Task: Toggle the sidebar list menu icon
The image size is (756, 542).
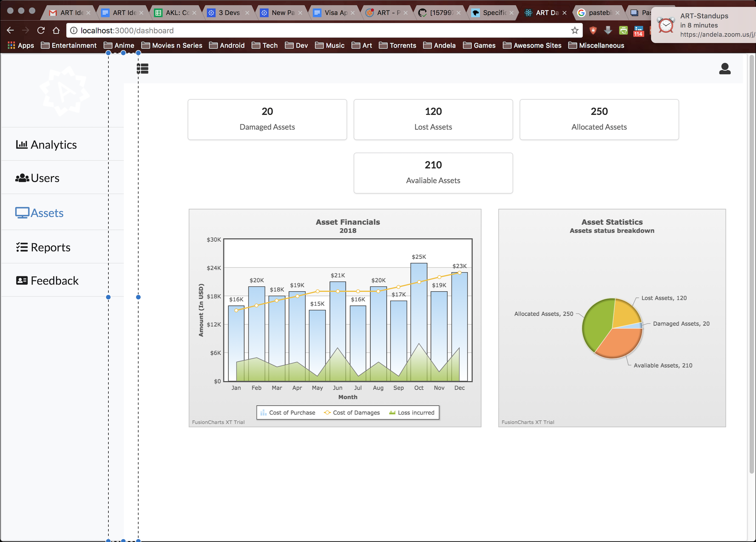Action: tap(142, 68)
